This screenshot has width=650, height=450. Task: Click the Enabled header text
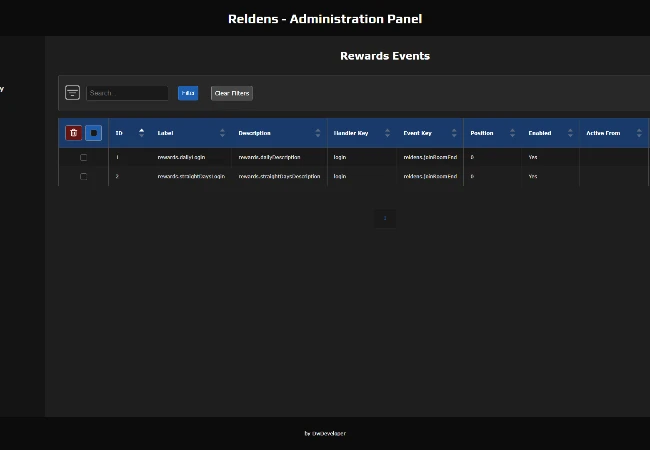(x=540, y=133)
